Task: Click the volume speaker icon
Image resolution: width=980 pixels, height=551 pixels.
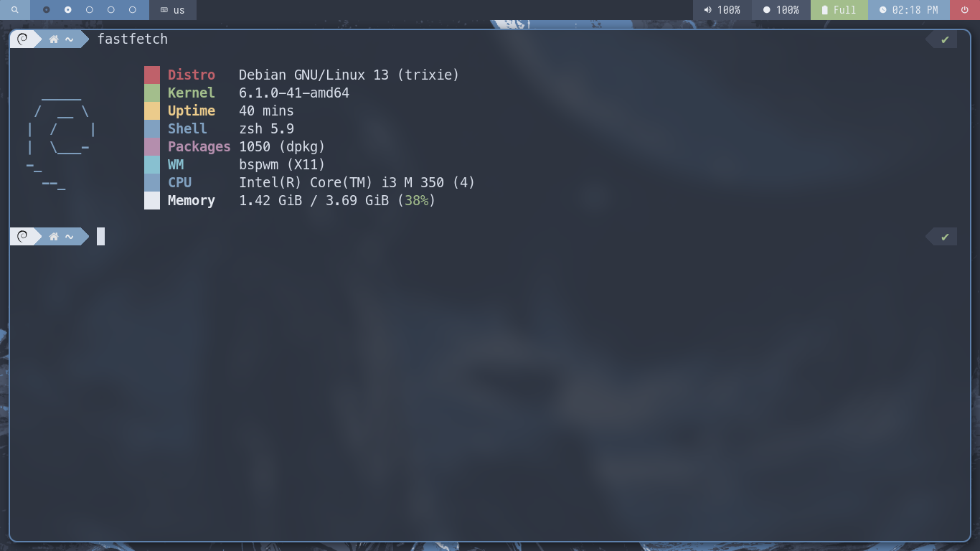Action: (708, 10)
